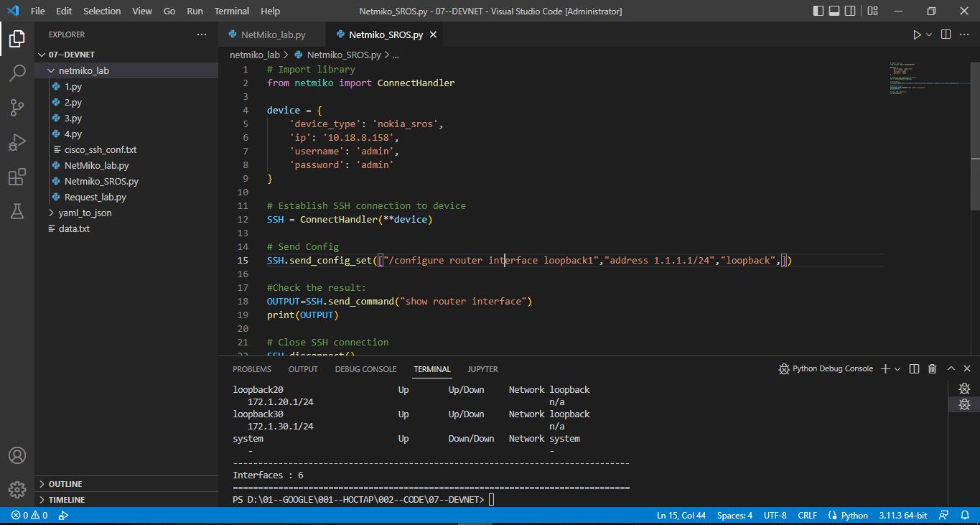The image size is (980, 525).
Task: Open errors and warnings status indicator
Action: 29,516
